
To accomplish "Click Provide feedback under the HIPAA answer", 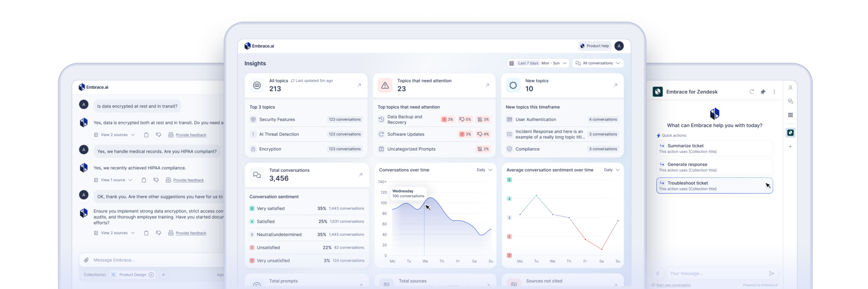I will tap(185, 180).
